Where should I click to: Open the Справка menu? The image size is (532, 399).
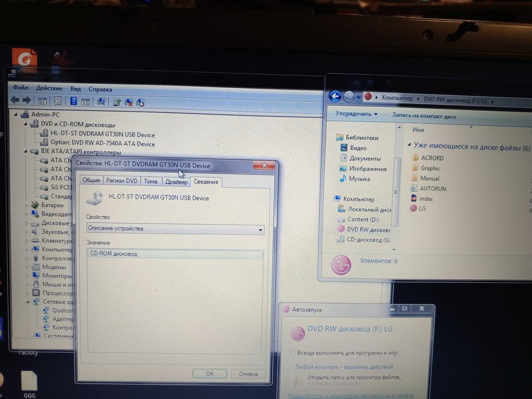100,89
